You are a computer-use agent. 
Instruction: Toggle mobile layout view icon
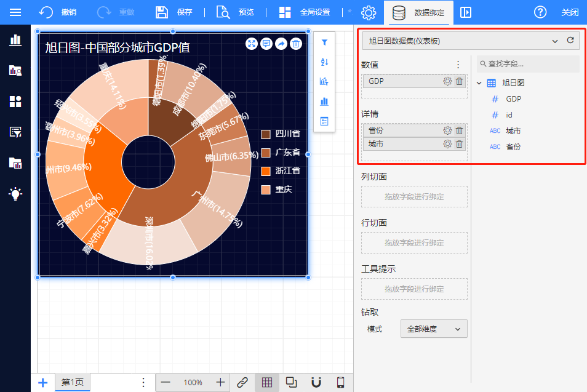[x=340, y=382]
